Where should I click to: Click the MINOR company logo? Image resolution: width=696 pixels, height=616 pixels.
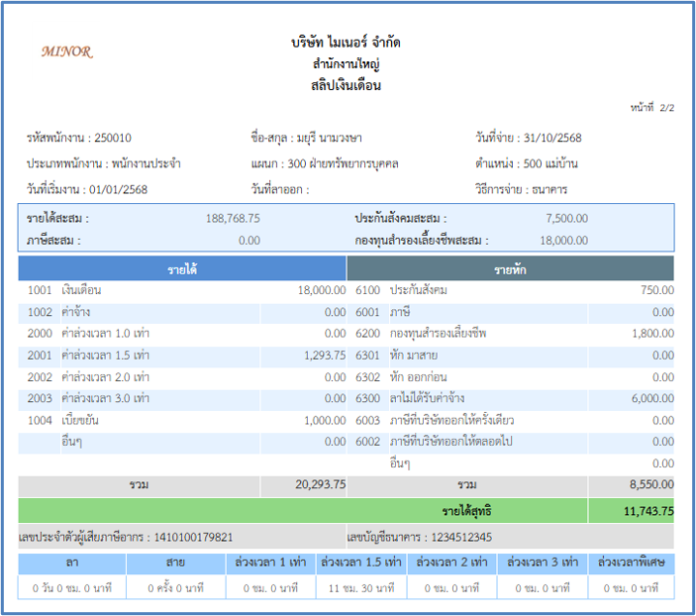(x=67, y=51)
